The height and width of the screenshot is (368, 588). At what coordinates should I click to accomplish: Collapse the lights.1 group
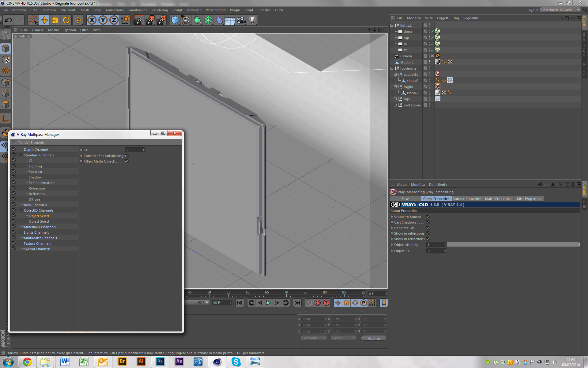pyautogui.click(x=392, y=25)
